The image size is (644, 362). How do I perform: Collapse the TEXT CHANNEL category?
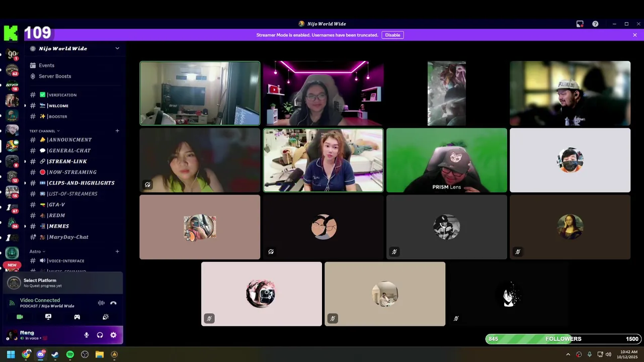tap(44, 131)
